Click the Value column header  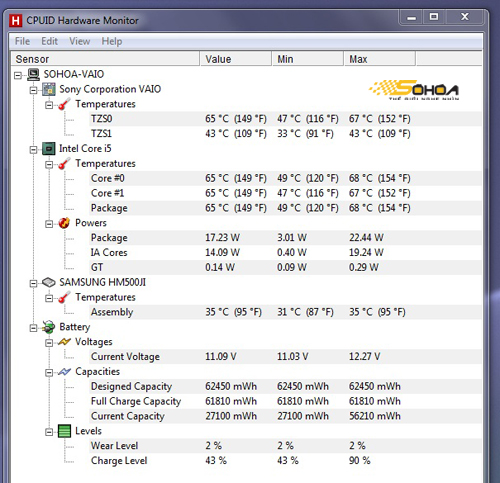tap(236, 59)
